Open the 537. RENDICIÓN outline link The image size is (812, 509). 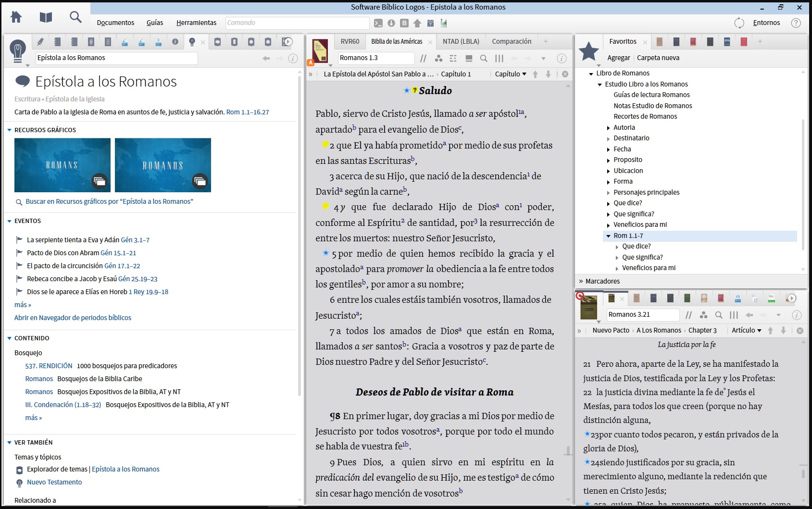[49, 366]
